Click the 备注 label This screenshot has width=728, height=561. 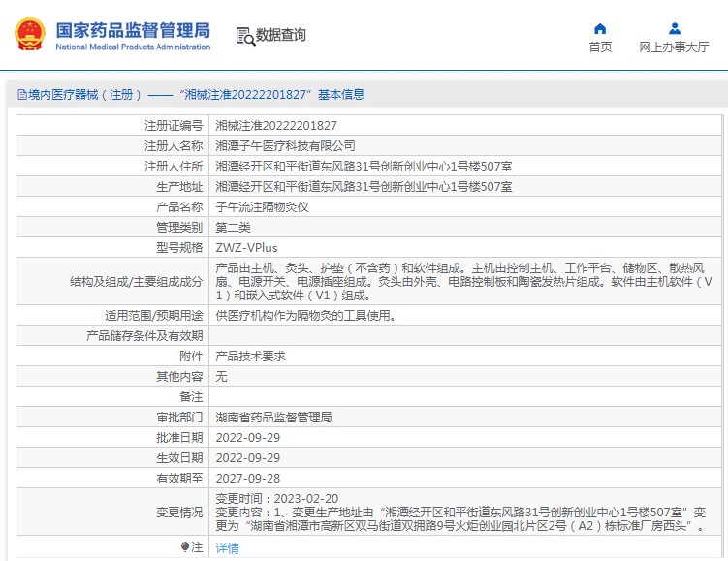(x=191, y=396)
